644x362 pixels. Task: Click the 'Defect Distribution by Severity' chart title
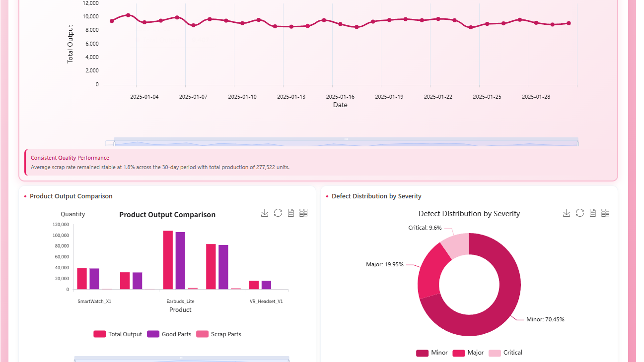point(469,214)
